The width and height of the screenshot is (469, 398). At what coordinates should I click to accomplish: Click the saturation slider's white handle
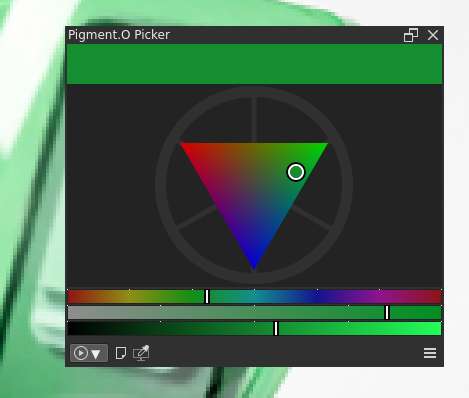[387, 313]
